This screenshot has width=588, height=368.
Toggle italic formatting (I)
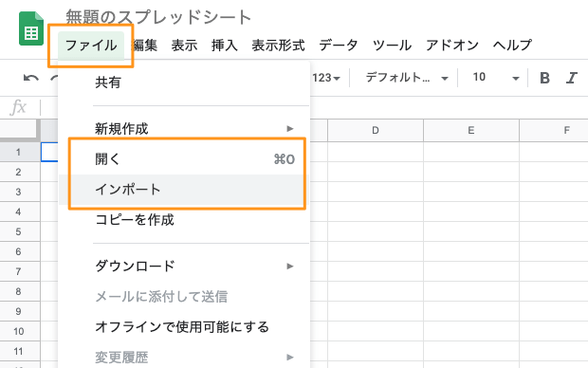(571, 78)
